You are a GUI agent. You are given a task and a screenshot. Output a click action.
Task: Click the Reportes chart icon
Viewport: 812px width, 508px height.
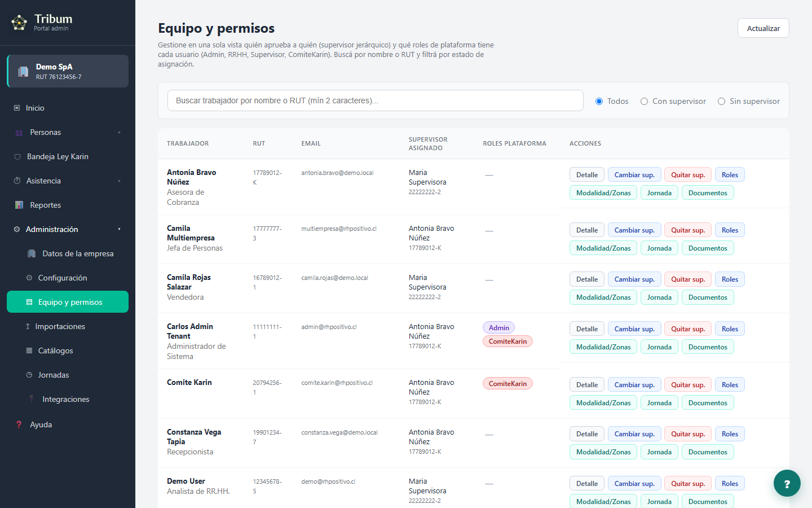pos(19,205)
